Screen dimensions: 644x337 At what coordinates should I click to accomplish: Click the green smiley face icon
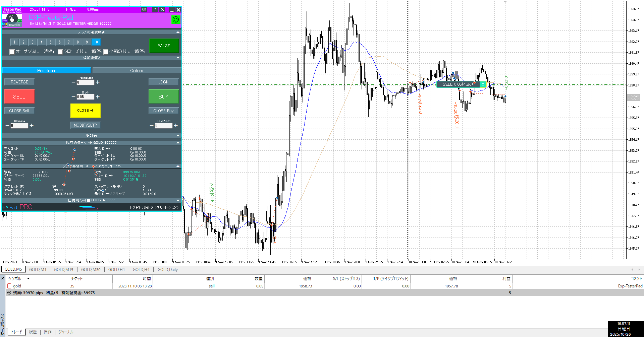point(175,20)
